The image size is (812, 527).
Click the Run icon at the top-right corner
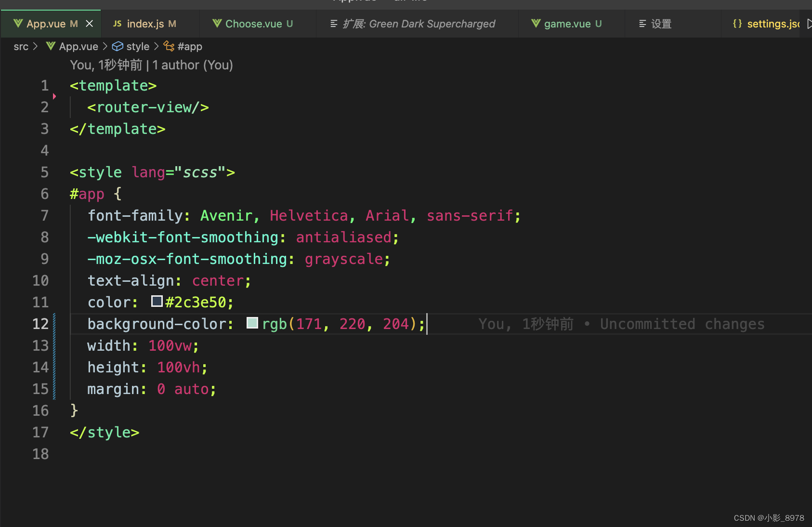[809, 24]
